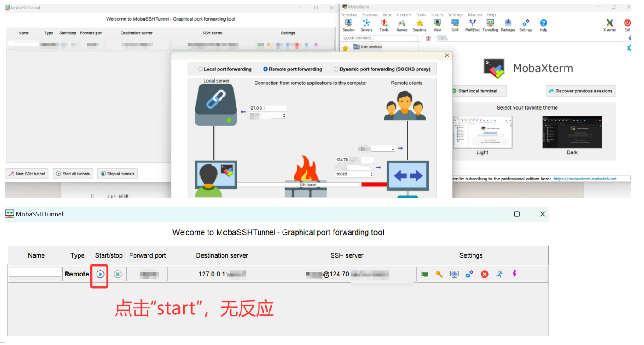Click the green network card icon in tunnel settings
The height and width of the screenshot is (345, 644).
424,274
